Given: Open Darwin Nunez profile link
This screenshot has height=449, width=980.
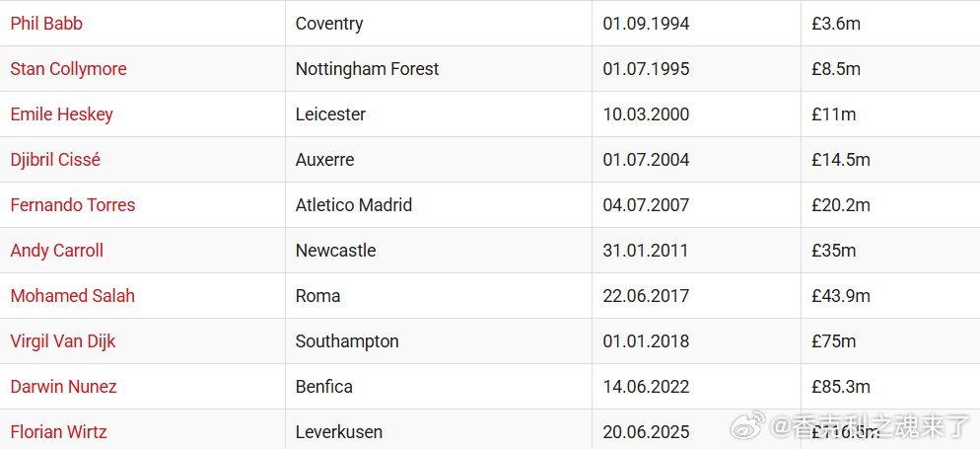Looking at the screenshot, I should 64,387.
